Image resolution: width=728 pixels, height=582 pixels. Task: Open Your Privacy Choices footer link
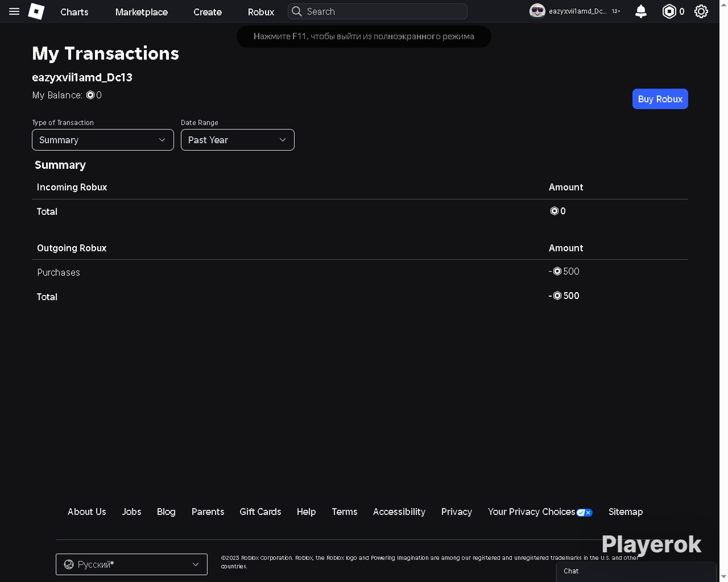tap(532, 512)
